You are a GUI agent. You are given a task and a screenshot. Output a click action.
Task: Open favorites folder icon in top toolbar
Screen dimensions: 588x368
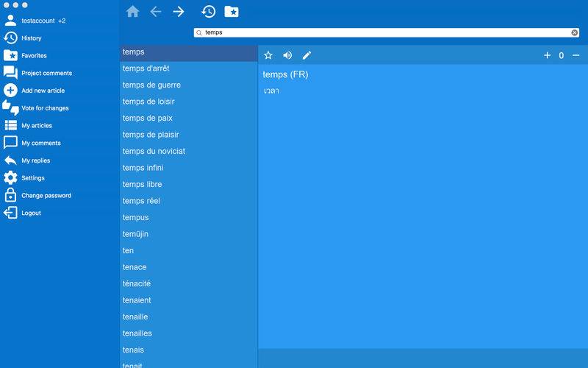[232, 12]
